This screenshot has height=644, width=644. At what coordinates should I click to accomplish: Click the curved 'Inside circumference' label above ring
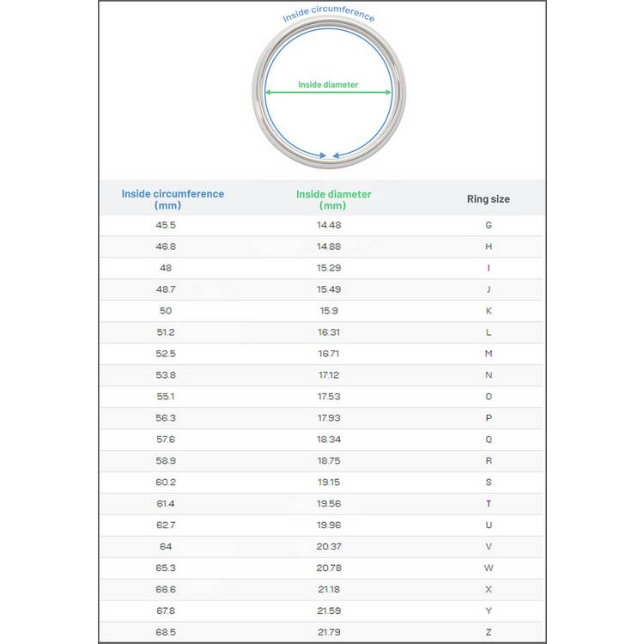(329, 13)
